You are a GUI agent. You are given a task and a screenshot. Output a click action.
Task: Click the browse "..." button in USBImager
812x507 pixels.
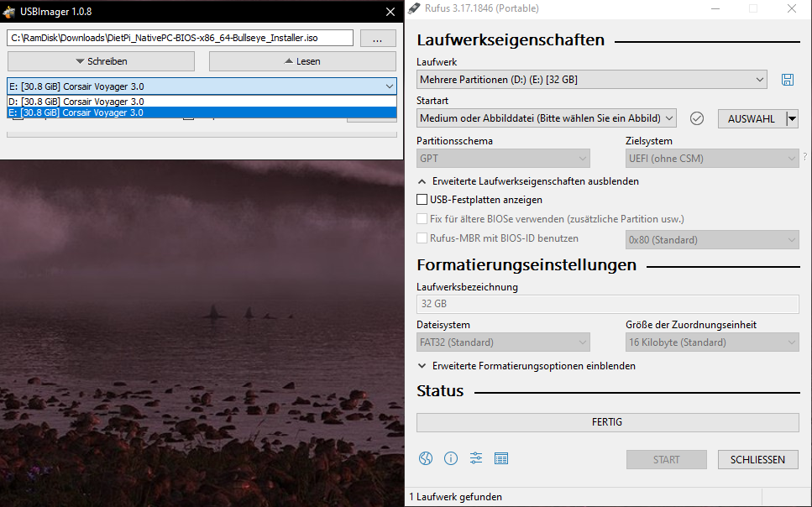tap(378, 39)
